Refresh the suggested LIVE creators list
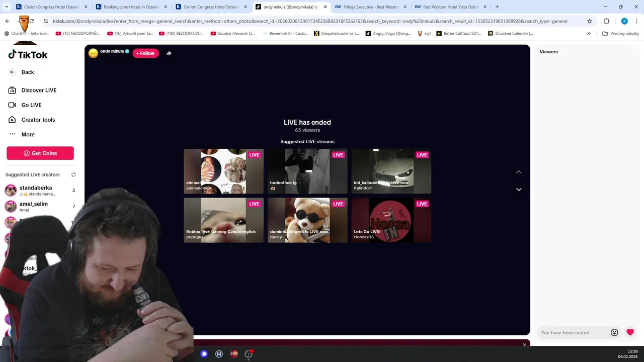The width and height of the screenshot is (644, 362). click(x=73, y=174)
